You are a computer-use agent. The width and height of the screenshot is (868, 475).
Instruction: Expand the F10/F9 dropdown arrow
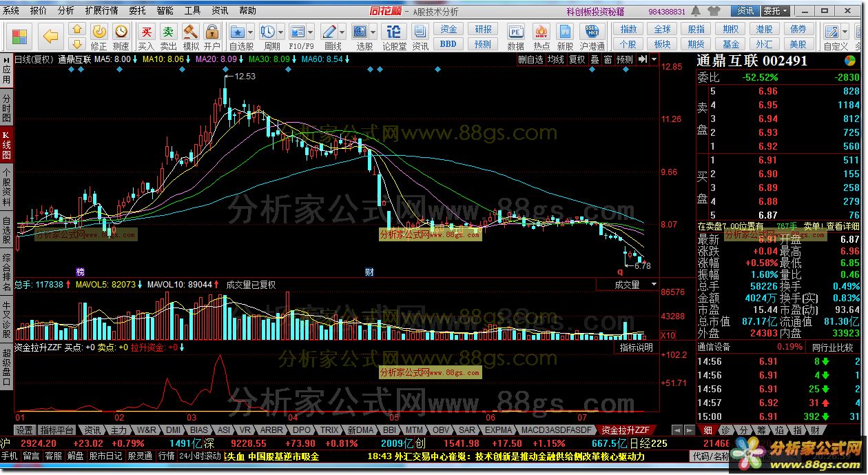pyautogui.click(x=309, y=32)
